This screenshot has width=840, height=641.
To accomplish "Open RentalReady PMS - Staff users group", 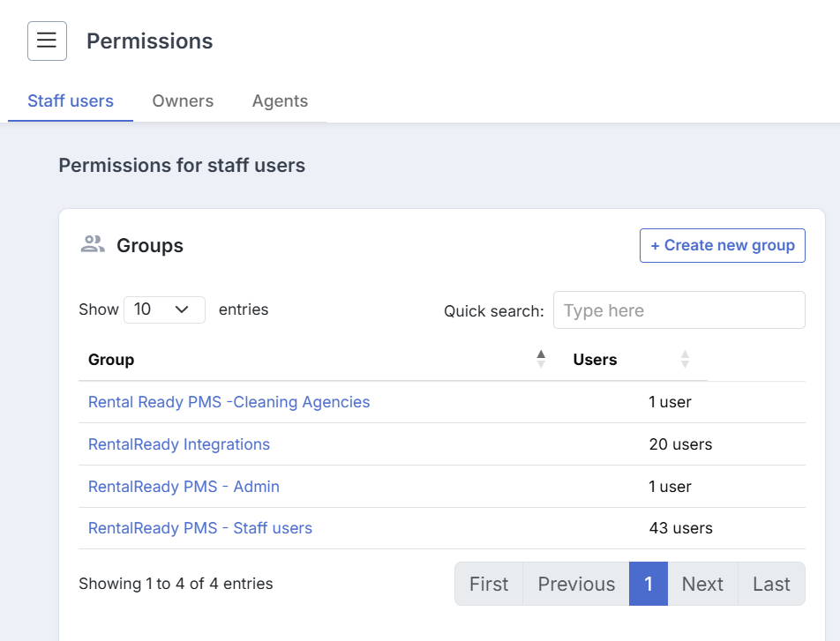I will pos(199,528).
